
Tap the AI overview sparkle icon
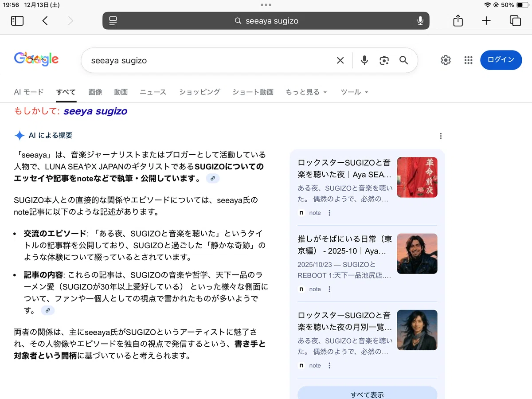pos(20,136)
